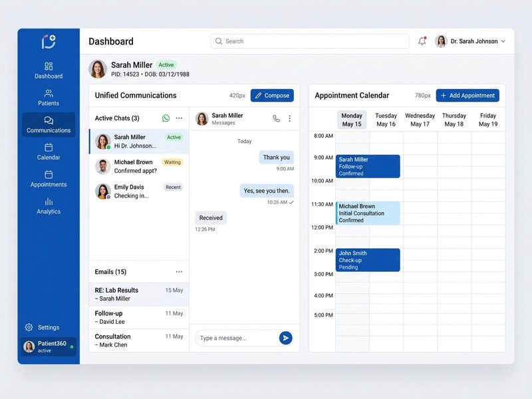Viewport: 532px width, 399px height.
Task: Click the Add Appointment button
Action: 467,96
